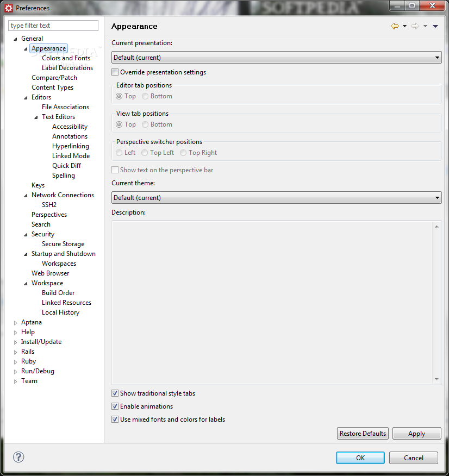Click the Description box scroll-down arrow
The width and height of the screenshot is (449, 476).
point(436,379)
